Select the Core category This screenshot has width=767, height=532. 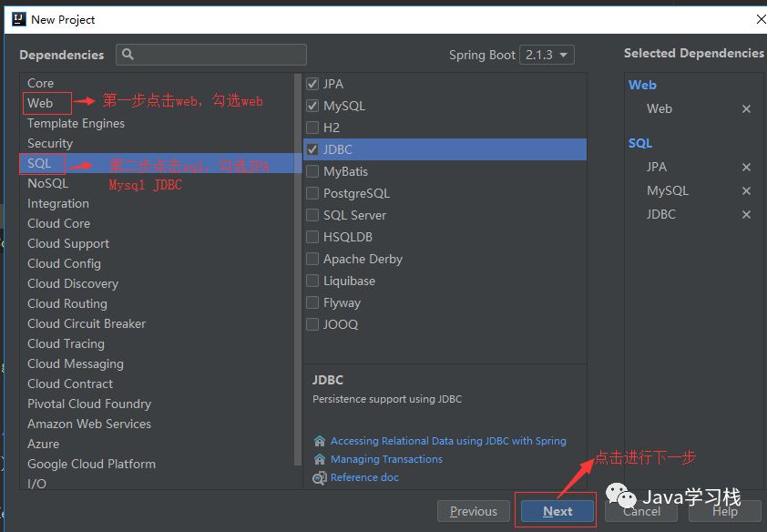point(41,83)
